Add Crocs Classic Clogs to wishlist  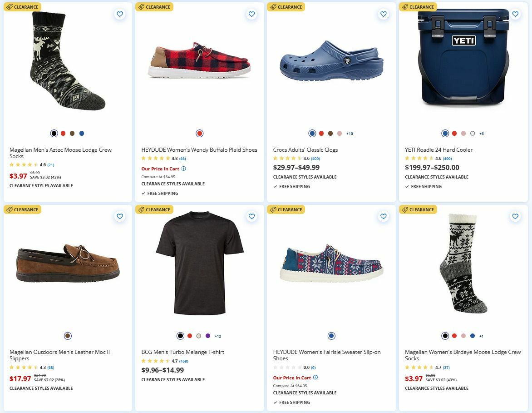click(x=384, y=14)
